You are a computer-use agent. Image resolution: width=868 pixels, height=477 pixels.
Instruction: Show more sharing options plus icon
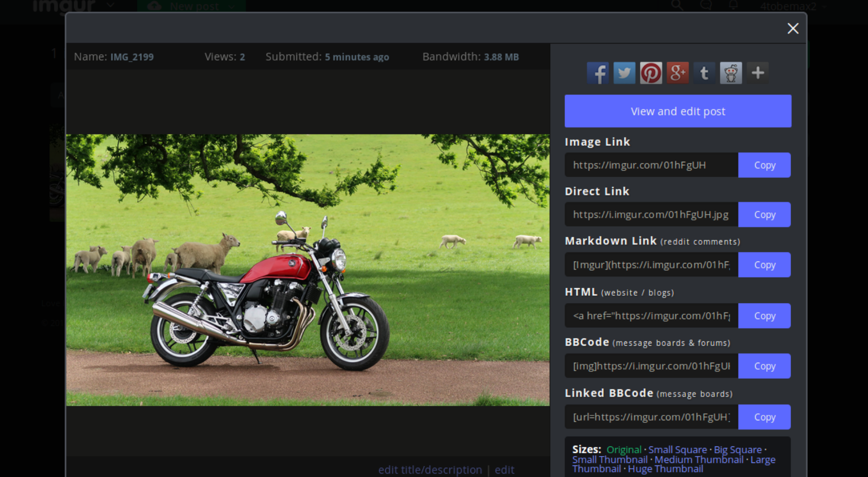point(758,73)
